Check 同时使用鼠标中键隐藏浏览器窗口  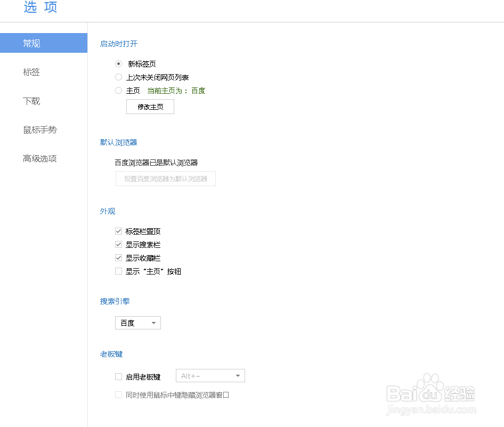pos(118,394)
